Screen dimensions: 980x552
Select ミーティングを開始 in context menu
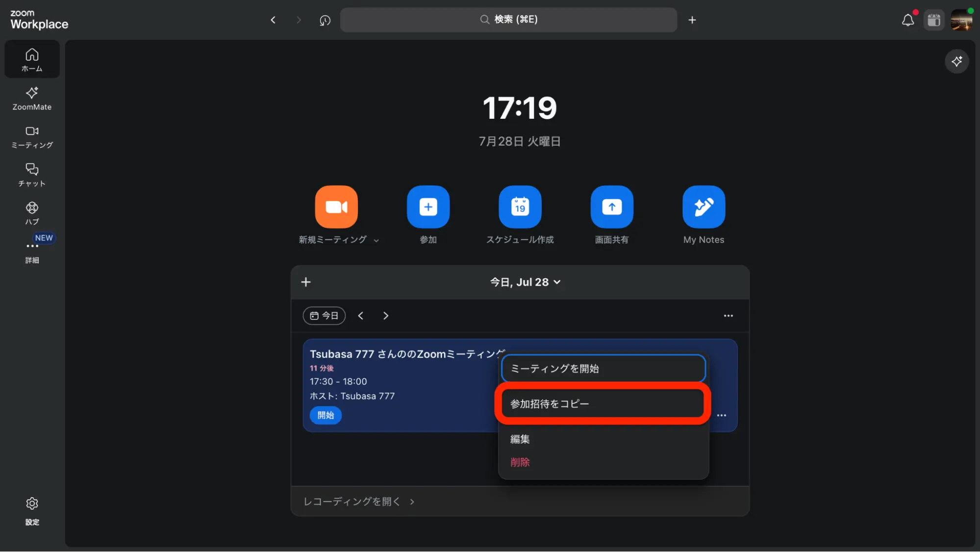point(603,368)
